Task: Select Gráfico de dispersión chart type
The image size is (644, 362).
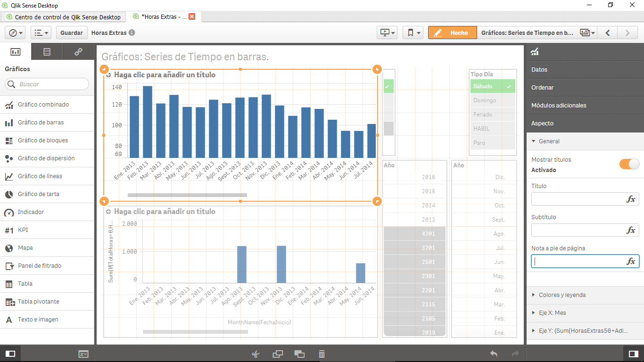Action: tap(47, 158)
